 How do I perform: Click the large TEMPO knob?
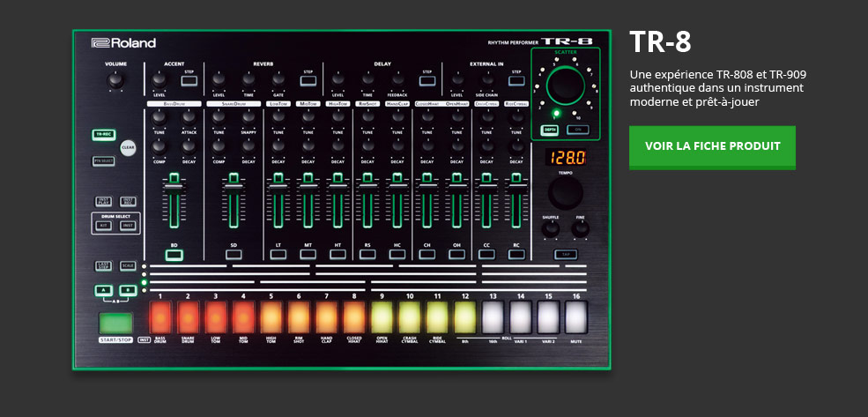(566, 193)
